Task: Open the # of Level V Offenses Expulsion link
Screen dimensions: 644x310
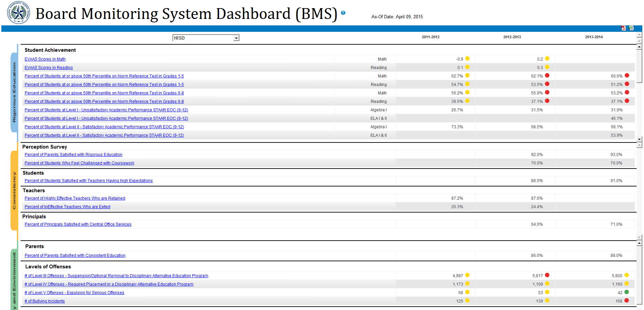Action: click(74, 293)
